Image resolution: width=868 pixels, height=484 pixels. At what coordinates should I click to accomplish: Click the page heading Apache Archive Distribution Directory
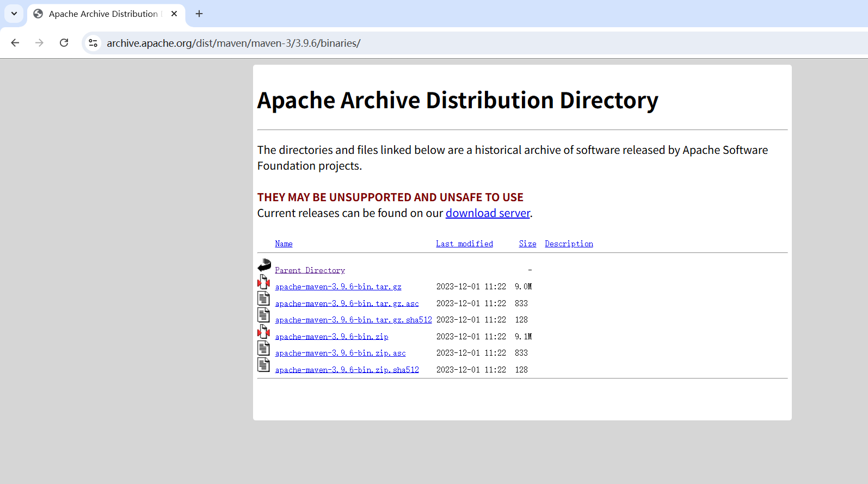pos(458,101)
